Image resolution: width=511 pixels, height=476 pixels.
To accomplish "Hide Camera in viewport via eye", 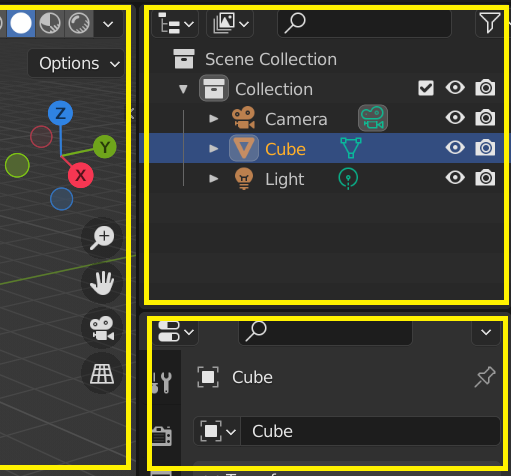I will pos(455,118).
